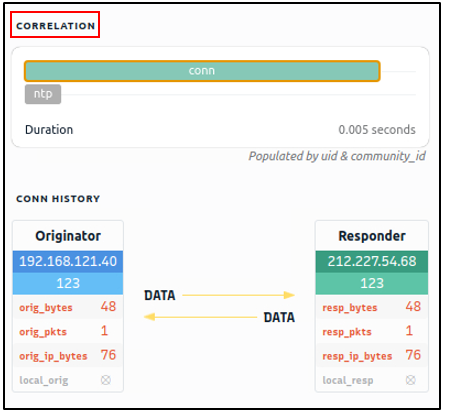The width and height of the screenshot is (470, 416).
Task: Click the right-pointing DATA arrow
Action: tap(239, 295)
